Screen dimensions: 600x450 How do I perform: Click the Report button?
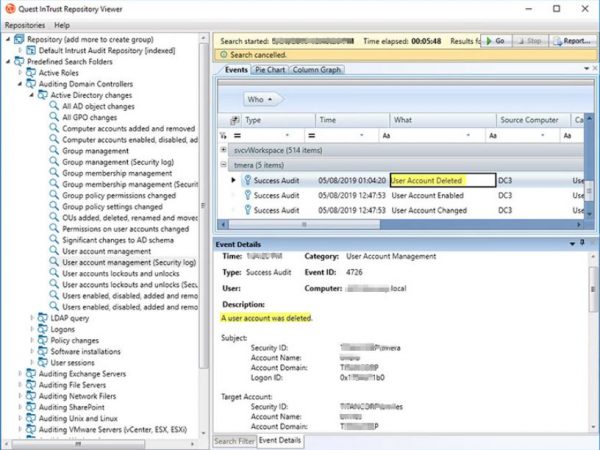[x=572, y=41]
